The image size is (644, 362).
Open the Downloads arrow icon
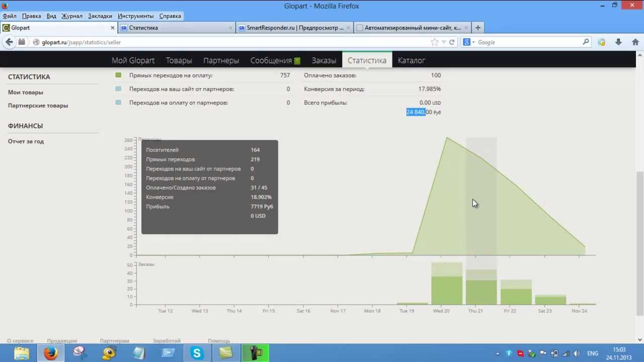click(619, 42)
